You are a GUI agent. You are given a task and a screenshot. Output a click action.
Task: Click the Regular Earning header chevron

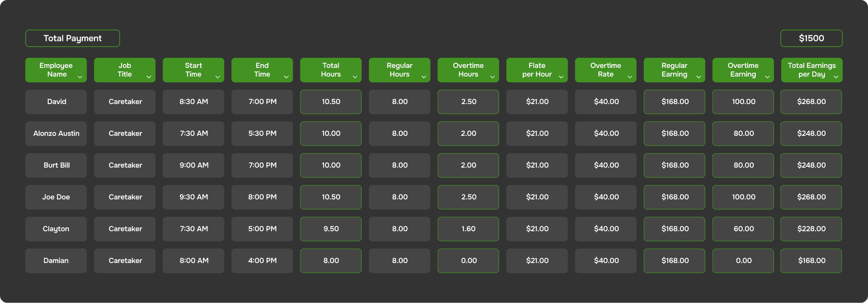click(x=699, y=77)
